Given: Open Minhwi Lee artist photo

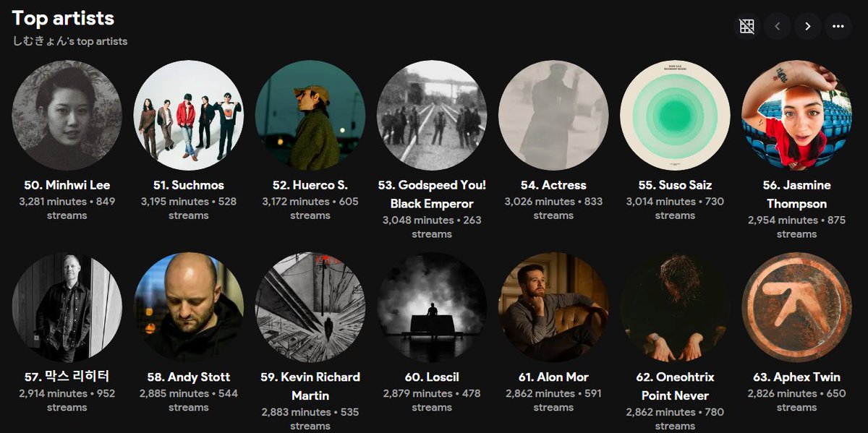Looking at the screenshot, I should coord(67,115).
